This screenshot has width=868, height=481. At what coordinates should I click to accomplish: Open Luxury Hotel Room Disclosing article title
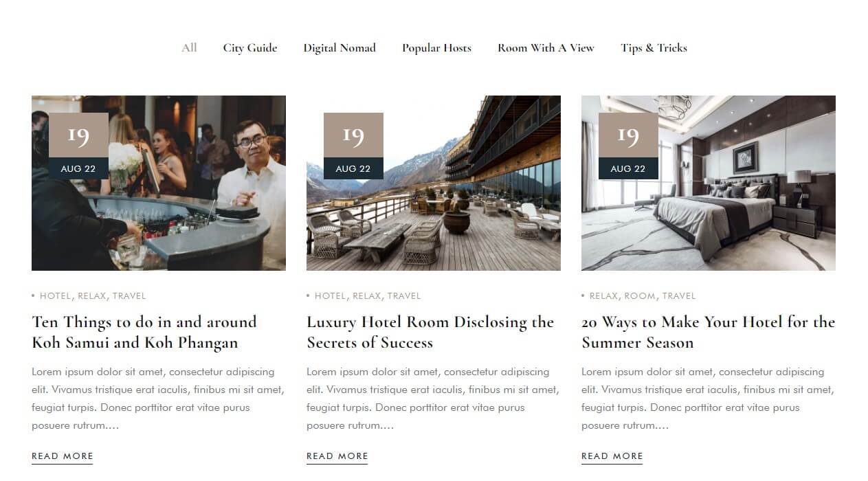[x=430, y=332]
